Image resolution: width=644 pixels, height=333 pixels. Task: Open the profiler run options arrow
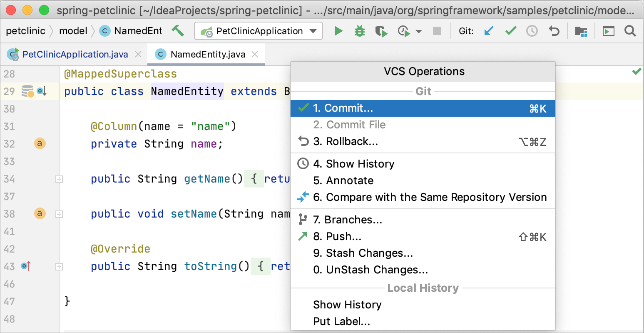click(419, 31)
